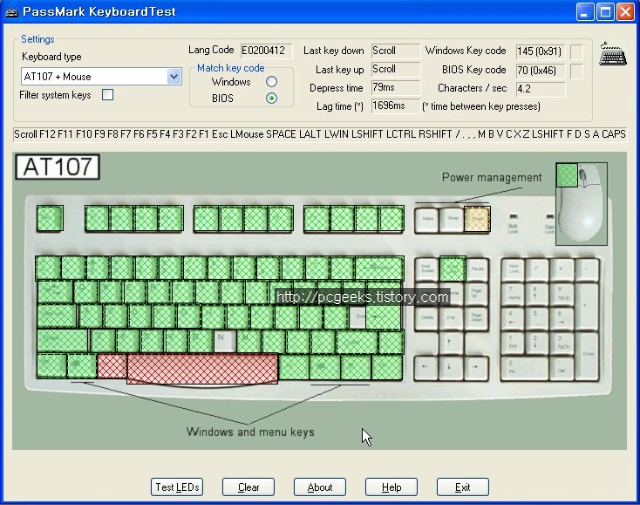Click the Power management caption
This screenshot has width=640, height=505.
click(x=492, y=177)
